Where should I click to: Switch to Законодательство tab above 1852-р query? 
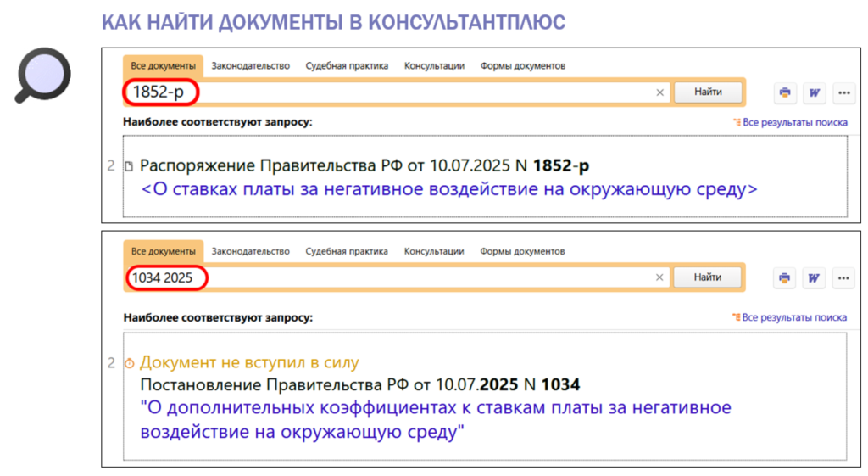click(250, 66)
